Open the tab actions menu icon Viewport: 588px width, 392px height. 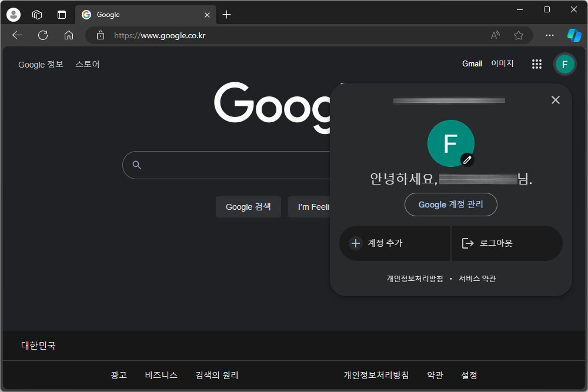click(62, 15)
